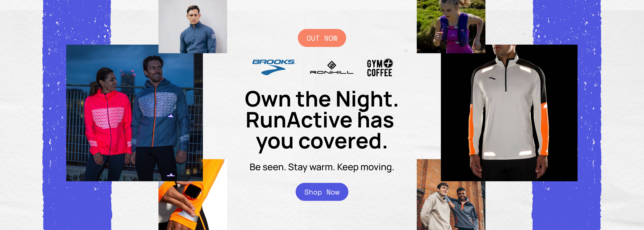Select the orange OUT NOW badge
This screenshot has height=230, width=644.
coord(322,38)
